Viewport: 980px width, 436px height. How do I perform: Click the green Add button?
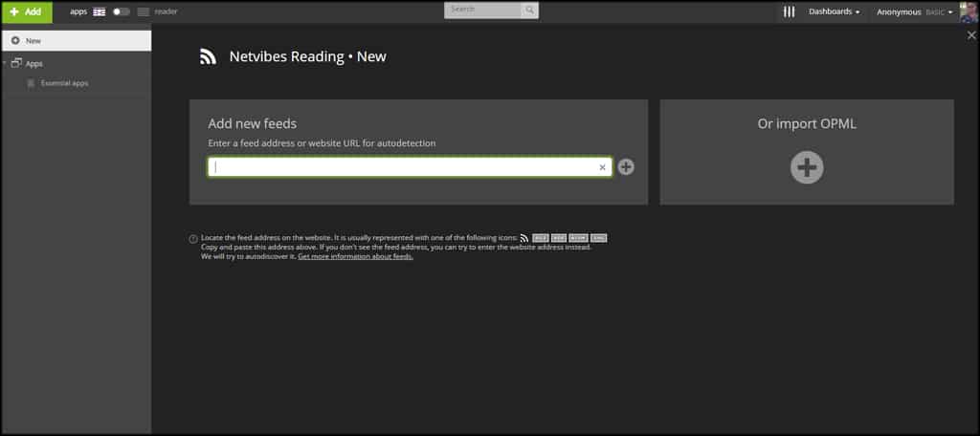click(x=27, y=11)
